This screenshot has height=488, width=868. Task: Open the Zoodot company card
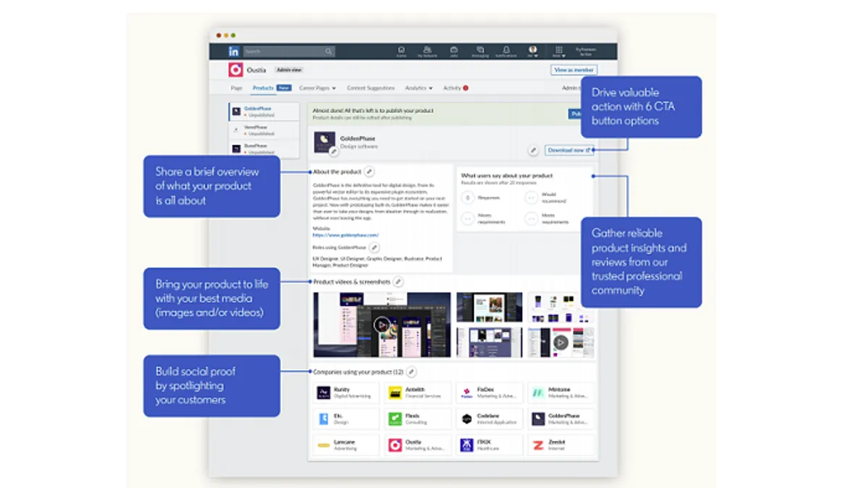(561, 445)
